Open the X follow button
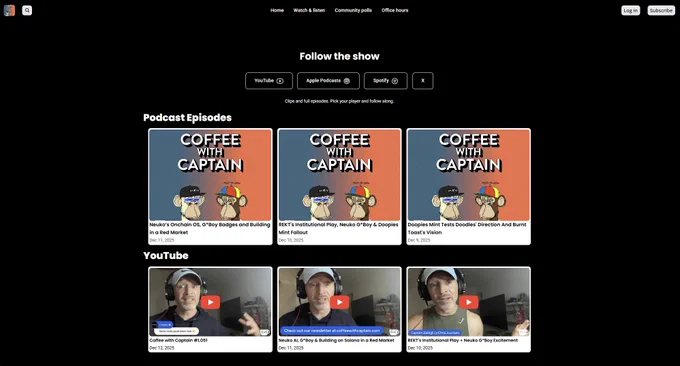This screenshot has width=680, height=366. [x=423, y=81]
